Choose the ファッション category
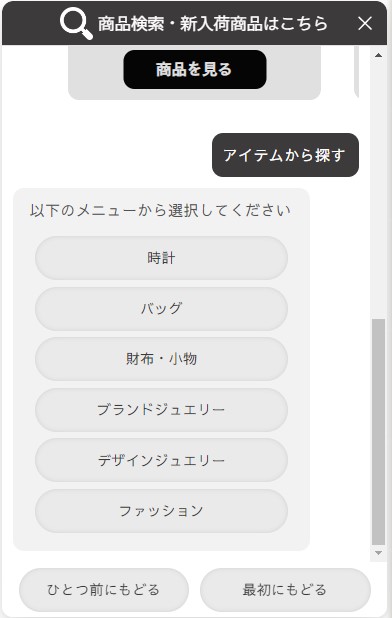This screenshot has width=392, height=618. [x=161, y=511]
